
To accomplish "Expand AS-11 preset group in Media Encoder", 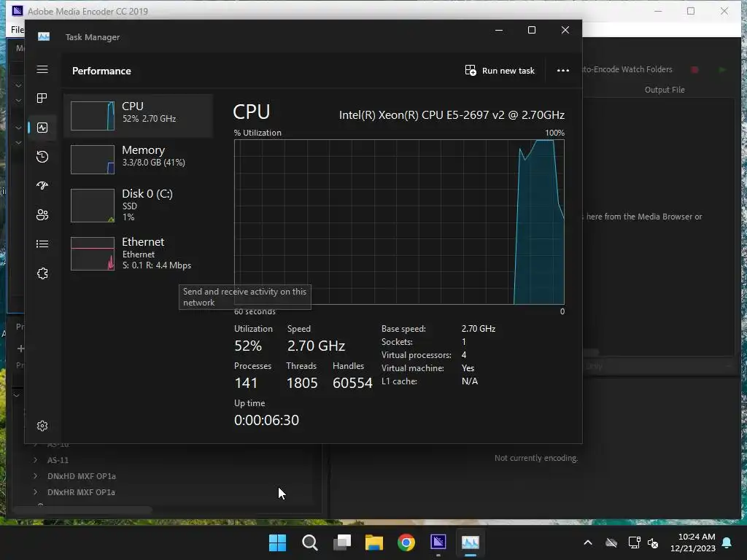I will 35,460.
